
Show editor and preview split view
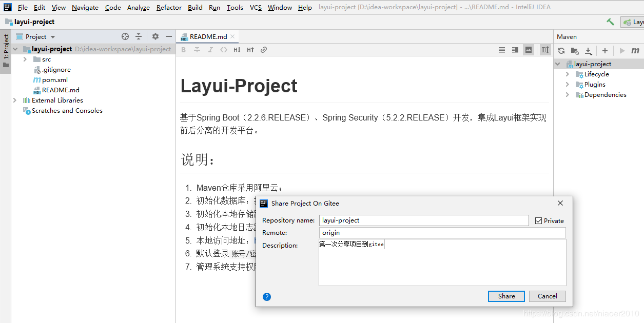point(515,50)
